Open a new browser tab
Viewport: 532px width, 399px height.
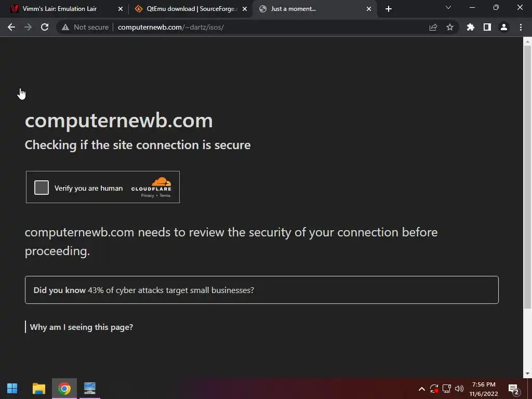click(389, 9)
